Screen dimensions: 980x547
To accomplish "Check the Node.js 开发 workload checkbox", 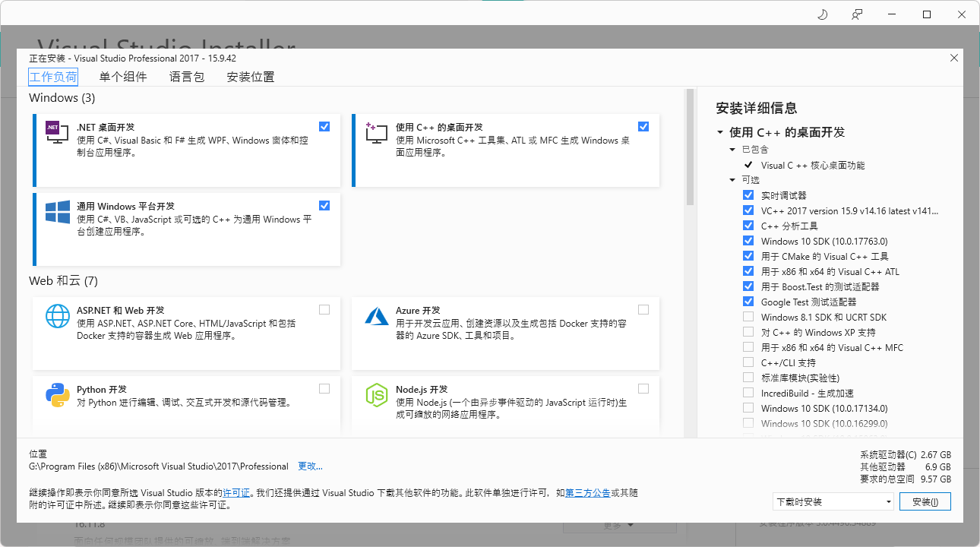I will point(643,388).
